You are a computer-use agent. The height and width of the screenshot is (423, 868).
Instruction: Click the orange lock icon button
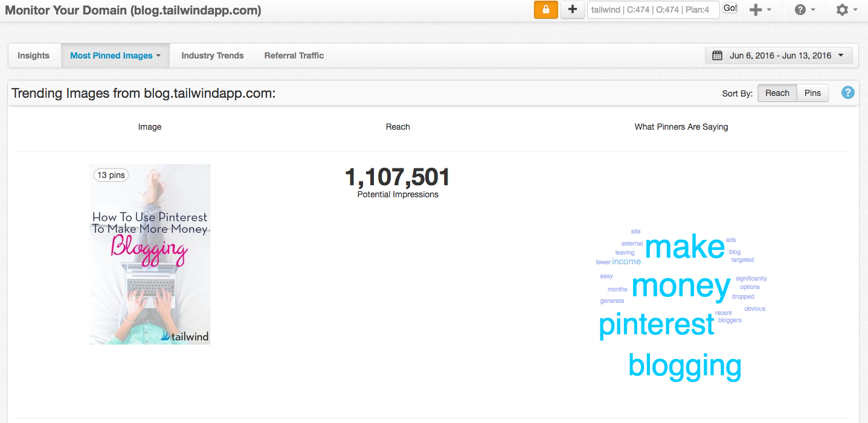[x=546, y=10]
